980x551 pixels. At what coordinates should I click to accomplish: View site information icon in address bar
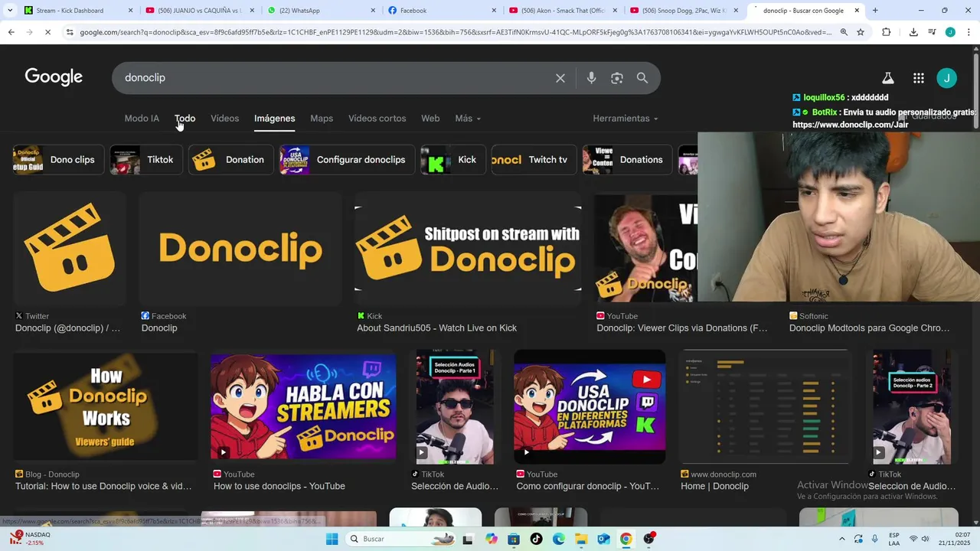pyautogui.click(x=70, y=32)
